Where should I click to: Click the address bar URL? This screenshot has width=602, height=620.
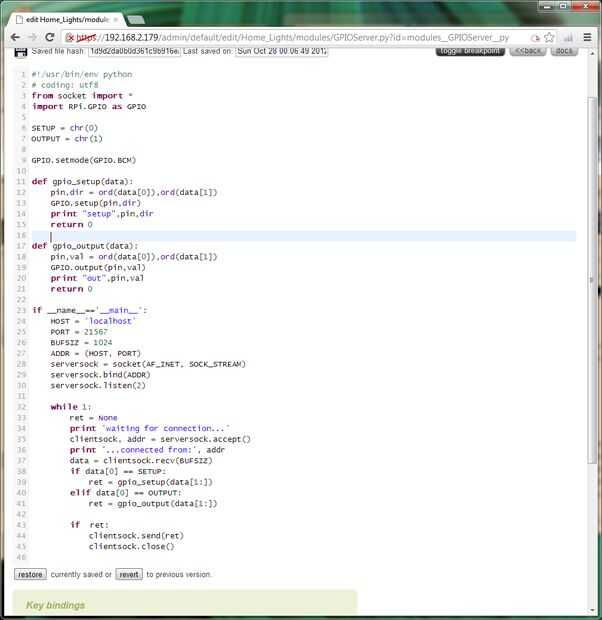coord(295,38)
